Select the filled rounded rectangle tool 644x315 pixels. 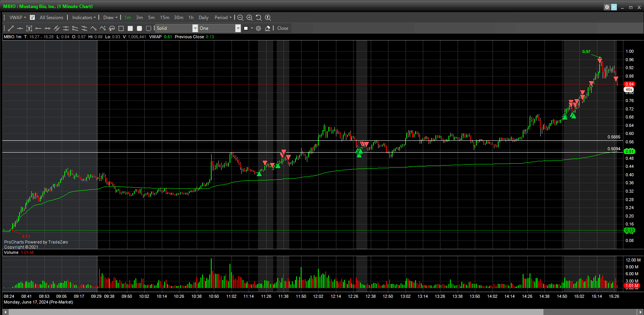(x=139, y=28)
